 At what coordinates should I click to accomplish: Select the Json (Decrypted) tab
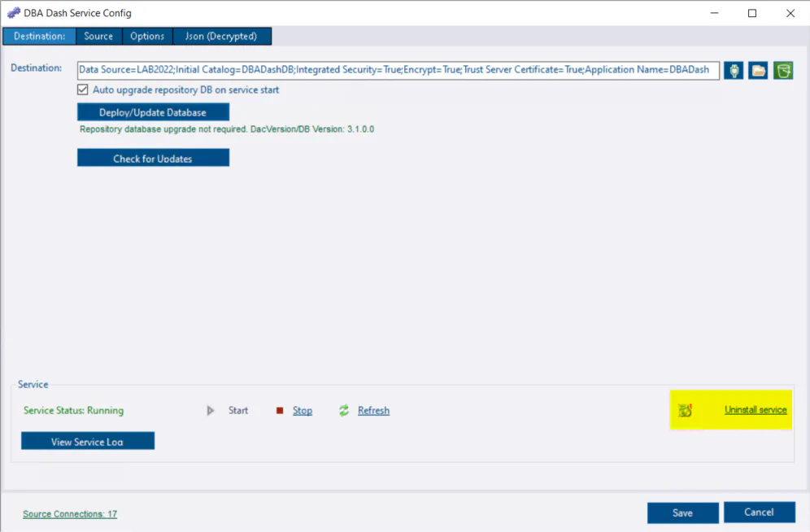[222, 36]
